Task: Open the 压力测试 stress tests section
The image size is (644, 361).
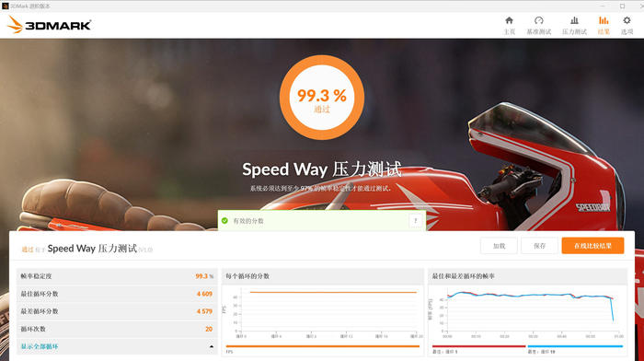Action: [574, 26]
